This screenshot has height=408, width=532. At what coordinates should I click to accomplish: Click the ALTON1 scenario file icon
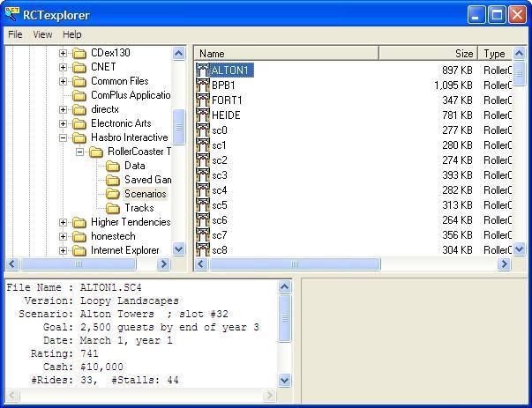click(203, 70)
